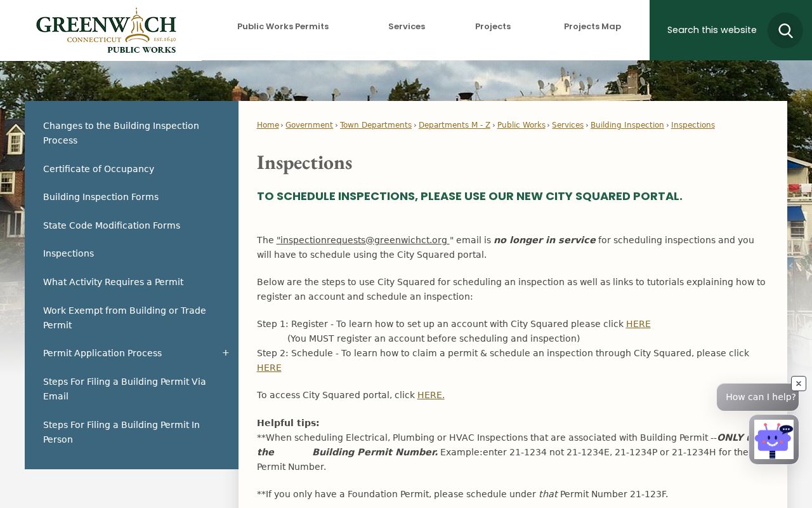
Task: Go to Home breadcrumb
Action: click(268, 125)
